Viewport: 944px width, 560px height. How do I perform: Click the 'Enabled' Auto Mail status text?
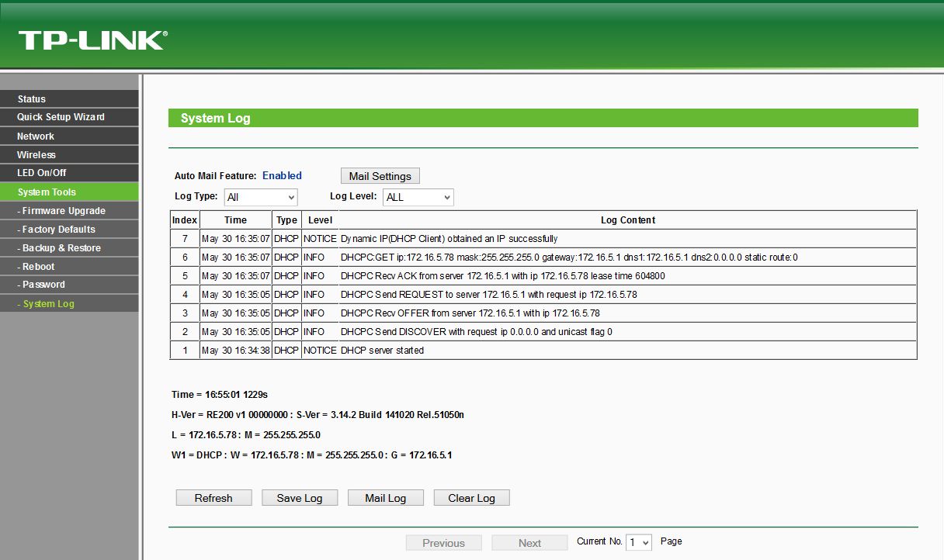pyautogui.click(x=282, y=176)
